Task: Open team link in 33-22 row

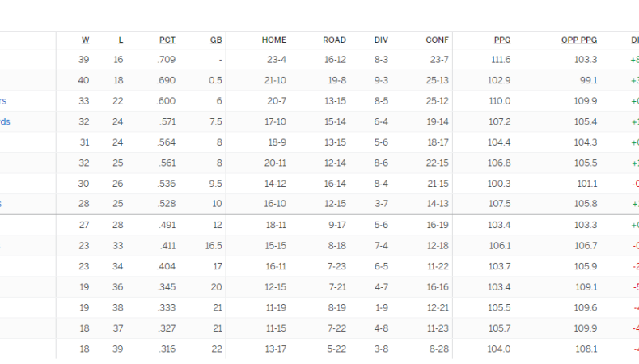Action: [3, 101]
